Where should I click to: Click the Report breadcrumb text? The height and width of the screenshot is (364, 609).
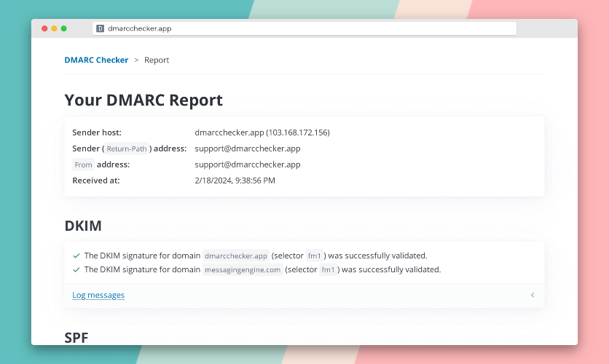click(x=157, y=60)
